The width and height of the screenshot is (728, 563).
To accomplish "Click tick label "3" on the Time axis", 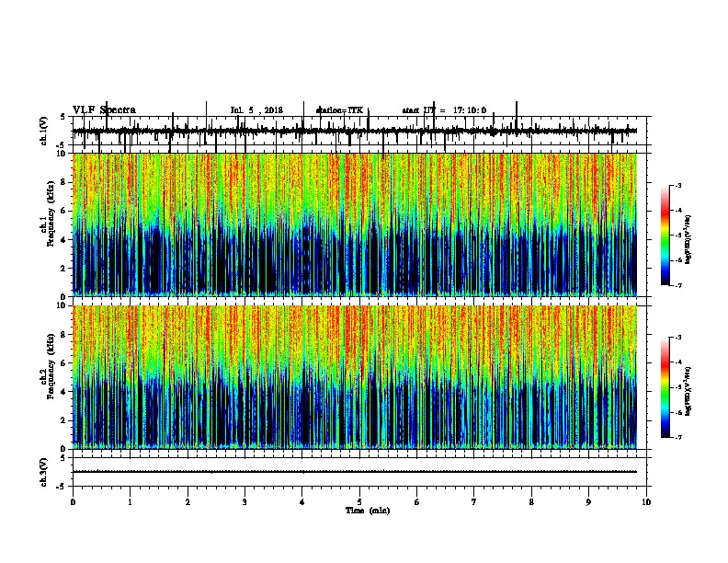I will coord(245,502).
